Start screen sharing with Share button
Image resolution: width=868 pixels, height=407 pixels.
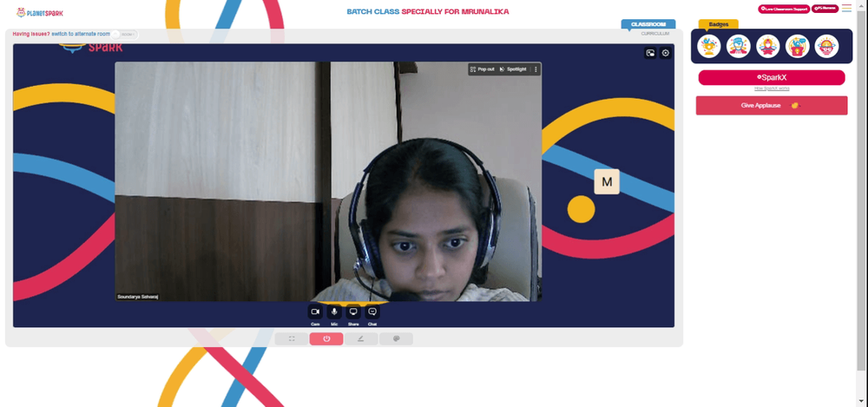click(x=353, y=312)
